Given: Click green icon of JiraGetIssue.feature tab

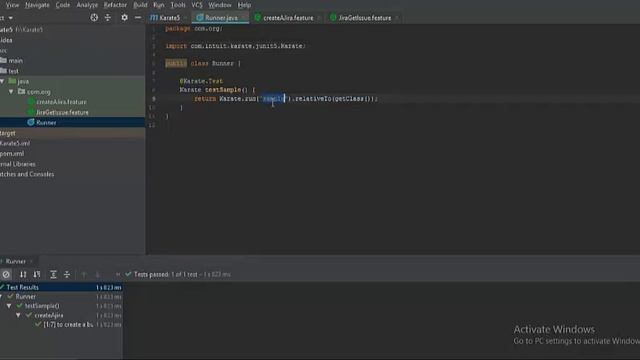Looking at the screenshot, I should click(333, 18).
